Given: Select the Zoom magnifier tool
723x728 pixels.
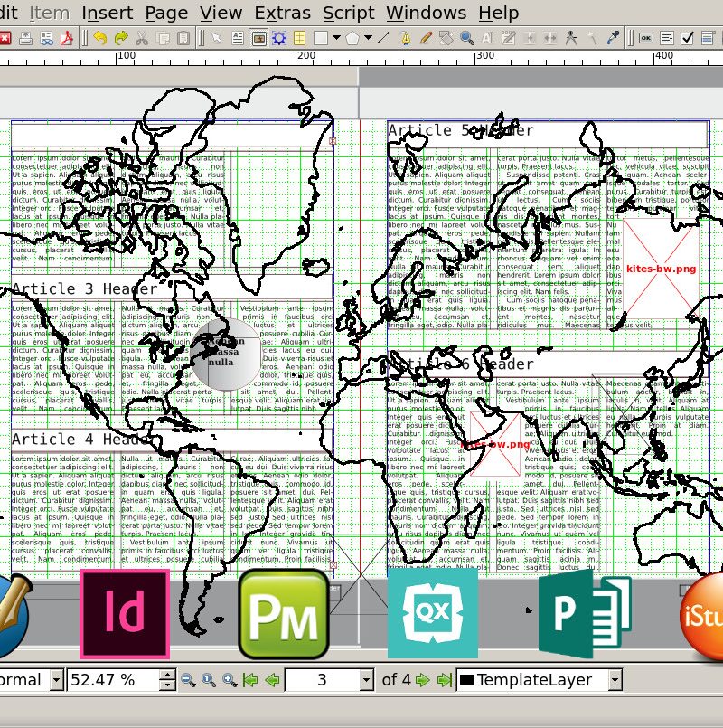Looking at the screenshot, I should pos(467,38).
